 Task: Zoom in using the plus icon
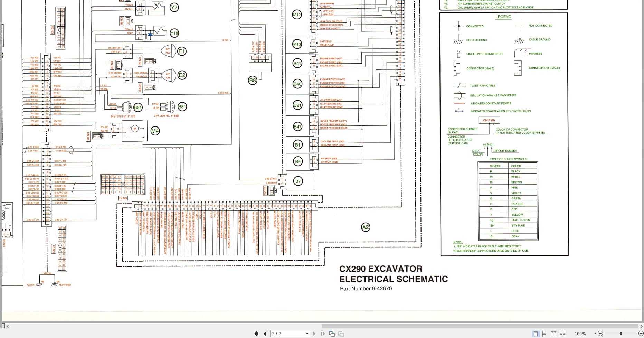(641, 334)
